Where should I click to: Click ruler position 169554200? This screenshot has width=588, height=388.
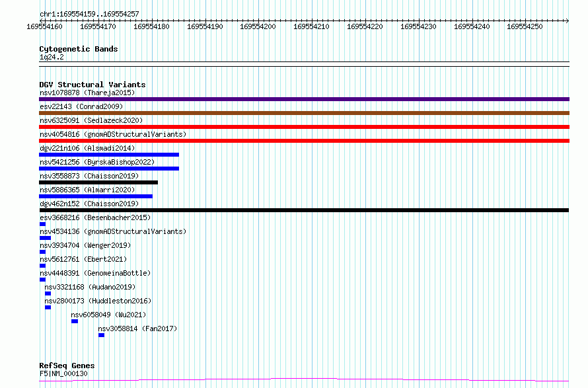258,26
